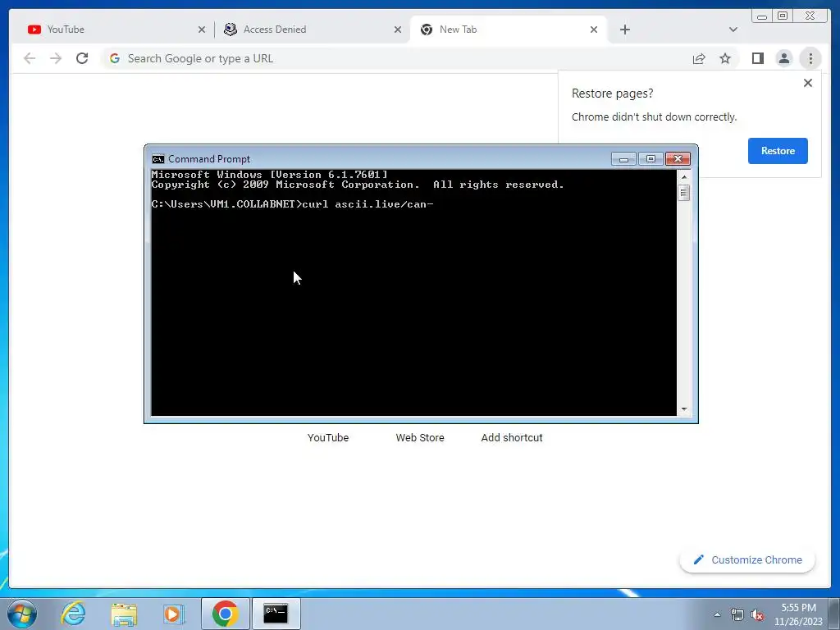This screenshot has width=840, height=630.
Task: Open the clock showing 5:55 PM
Action: pyautogui.click(x=798, y=614)
